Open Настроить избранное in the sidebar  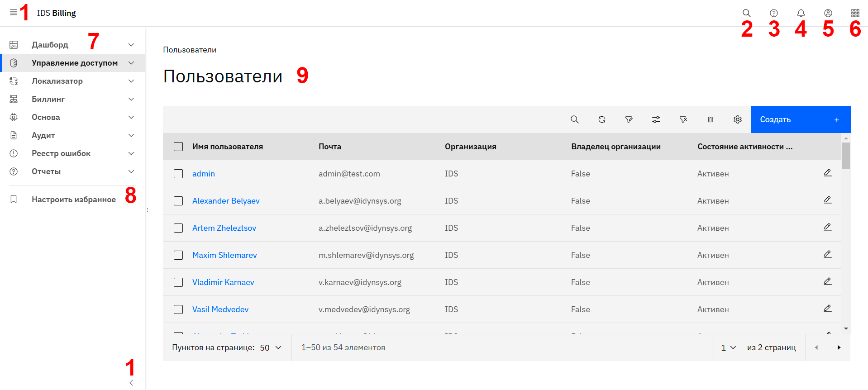coord(73,200)
